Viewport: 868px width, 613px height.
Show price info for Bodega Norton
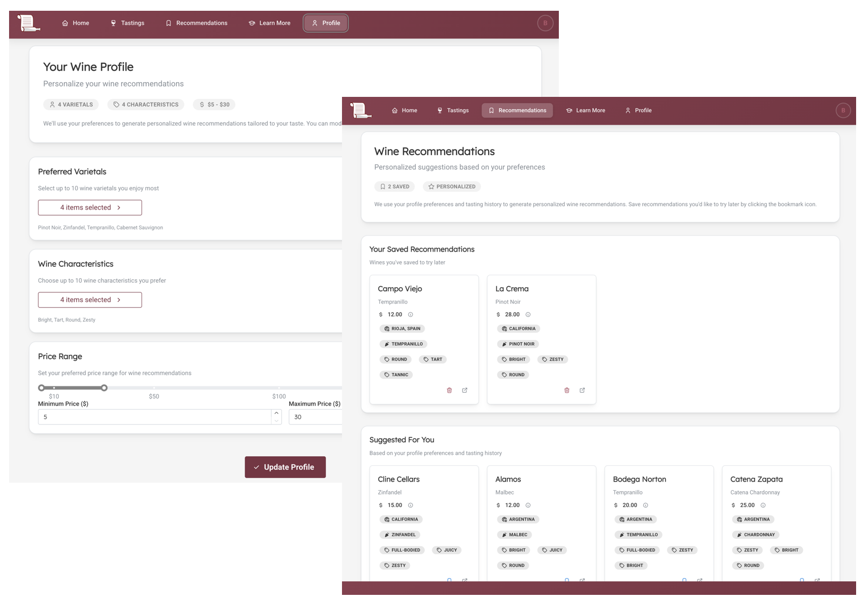[645, 505]
